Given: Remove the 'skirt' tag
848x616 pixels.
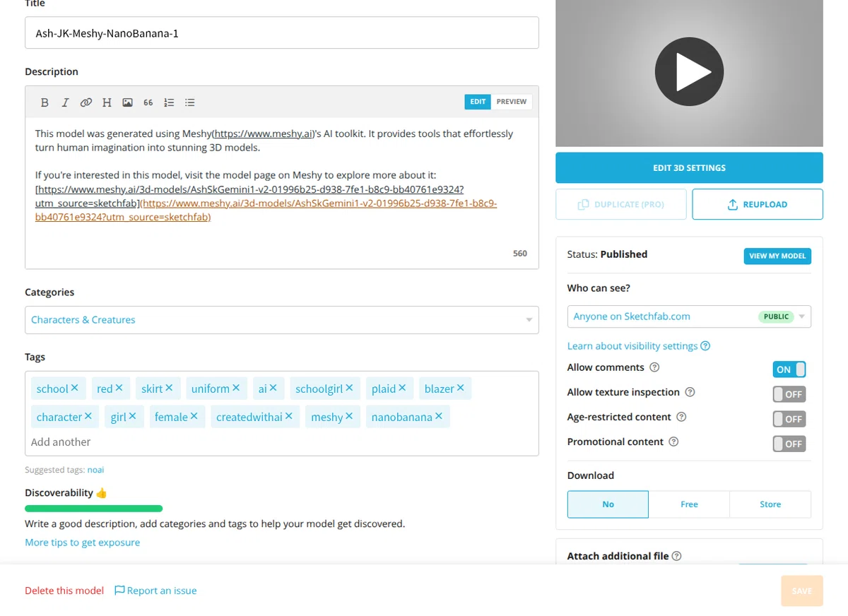Looking at the screenshot, I should 169,388.
